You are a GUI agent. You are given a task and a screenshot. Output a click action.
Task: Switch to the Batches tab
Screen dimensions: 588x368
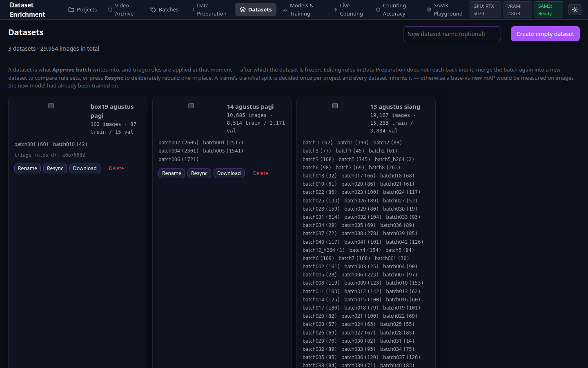(165, 9)
